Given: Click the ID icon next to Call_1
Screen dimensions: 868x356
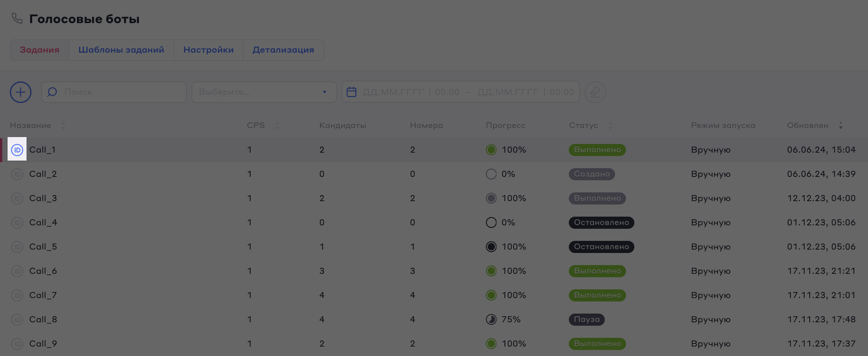Looking at the screenshot, I should point(17,150).
